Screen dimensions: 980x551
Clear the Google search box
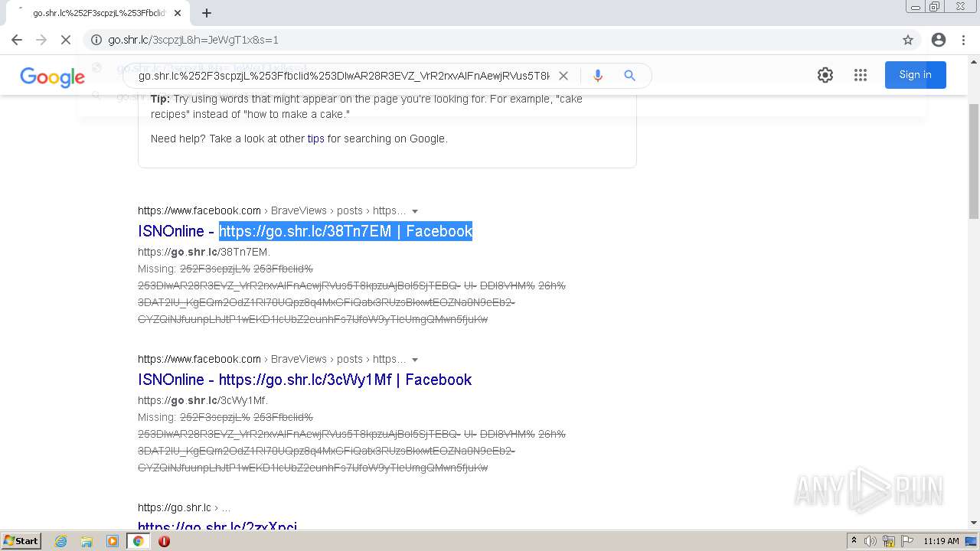pos(563,76)
